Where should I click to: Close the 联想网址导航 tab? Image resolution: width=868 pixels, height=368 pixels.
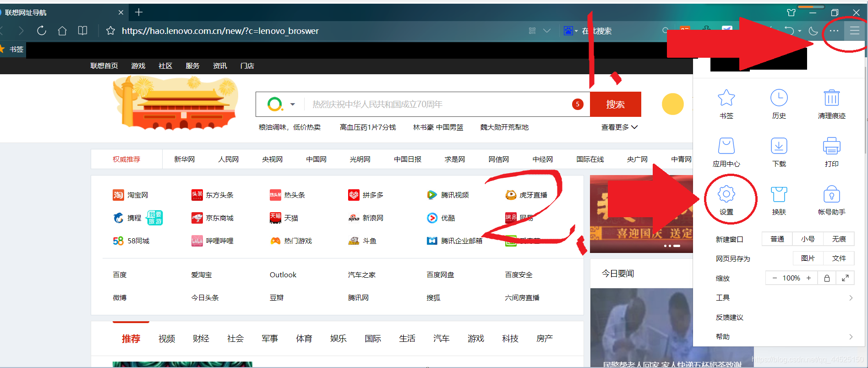(x=121, y=12)
